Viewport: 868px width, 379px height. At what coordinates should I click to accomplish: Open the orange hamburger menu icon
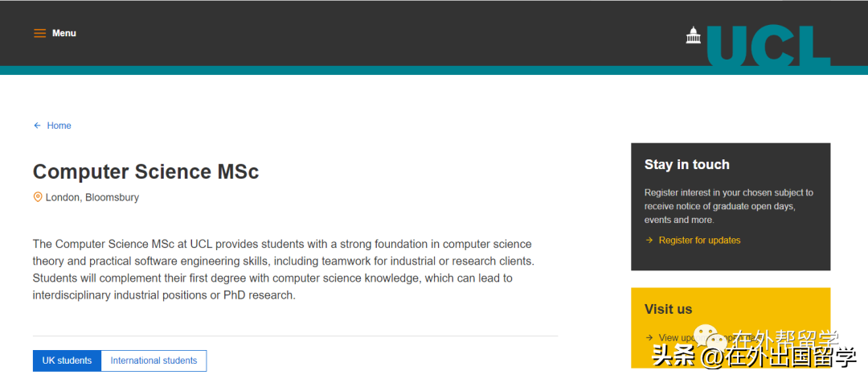tap(40, 33)
